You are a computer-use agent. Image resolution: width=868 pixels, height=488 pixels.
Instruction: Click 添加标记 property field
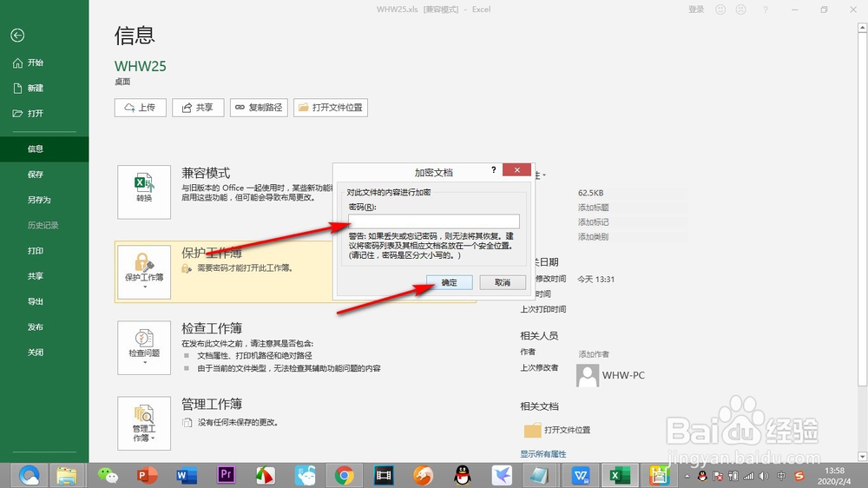pyautogui.click(x=594, y=222)
